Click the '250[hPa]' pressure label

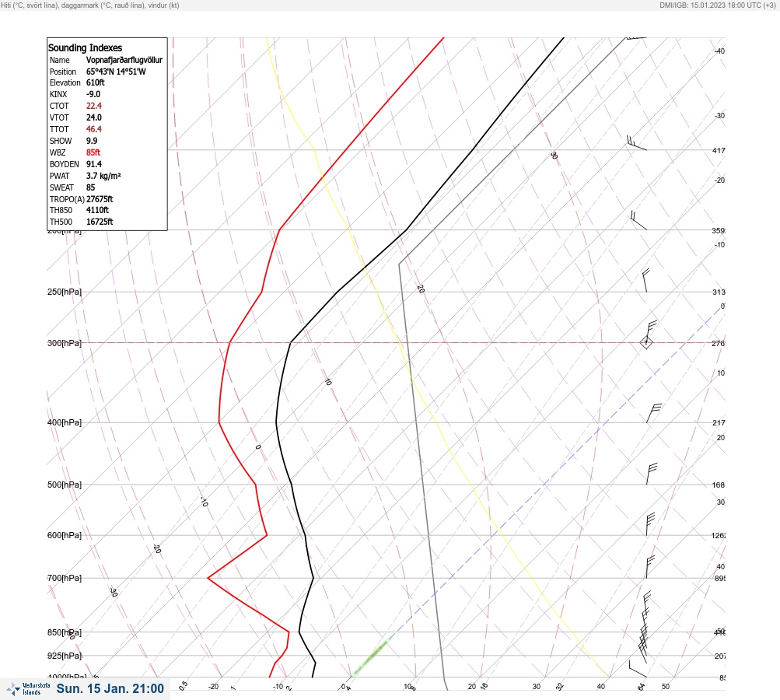point(65,292)
